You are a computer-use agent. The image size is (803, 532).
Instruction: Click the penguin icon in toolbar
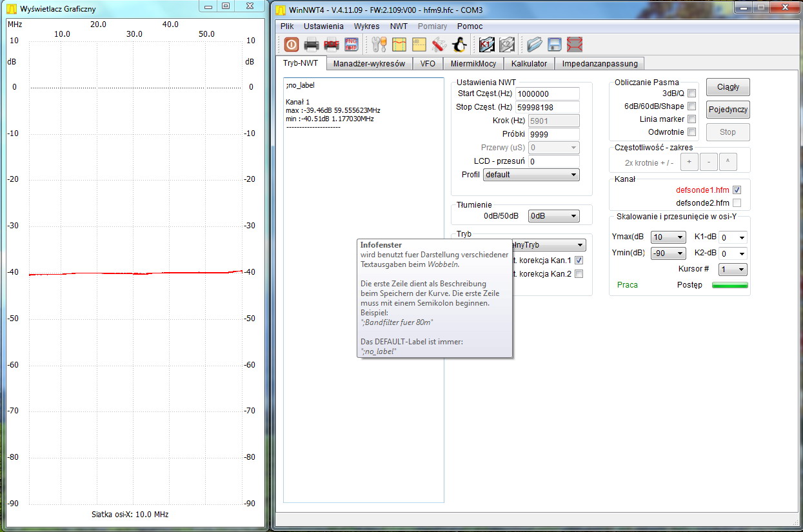click(459, 44)
